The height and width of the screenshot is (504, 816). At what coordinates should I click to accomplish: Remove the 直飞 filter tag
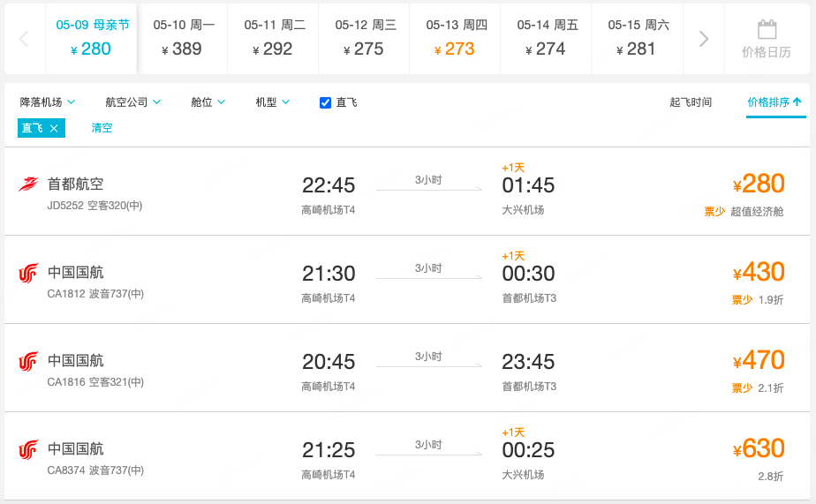pos(54,128)
